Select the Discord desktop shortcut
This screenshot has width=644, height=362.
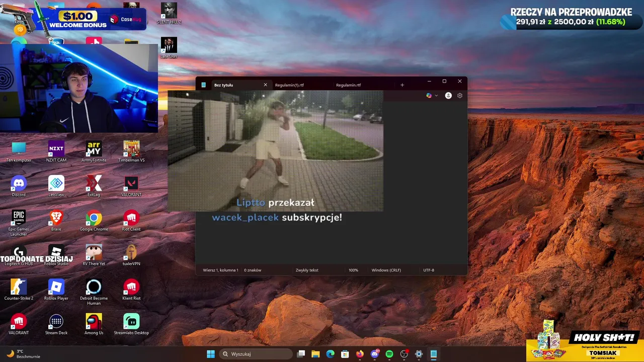pos(19,186)
